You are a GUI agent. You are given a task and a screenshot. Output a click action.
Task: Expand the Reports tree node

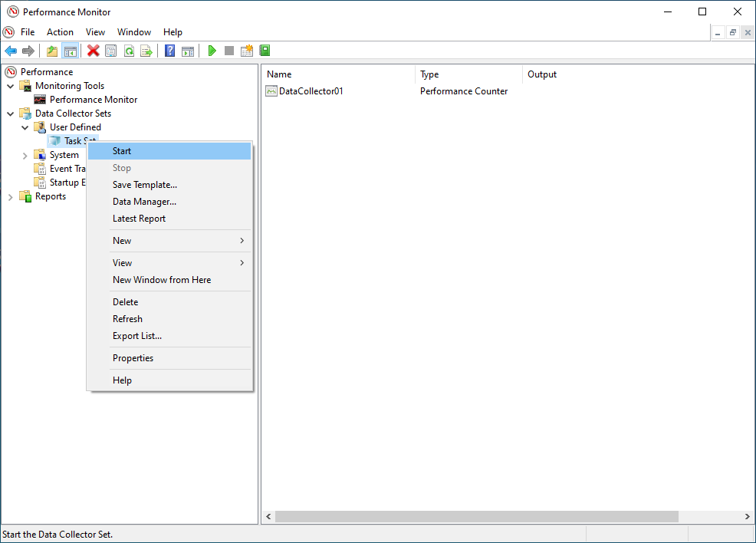point(11,196)
